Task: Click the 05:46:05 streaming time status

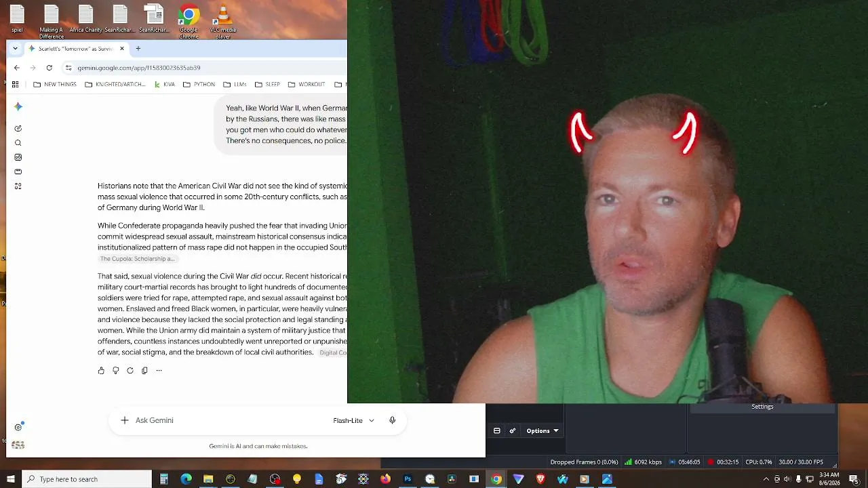Action: (x=684, y=462)
